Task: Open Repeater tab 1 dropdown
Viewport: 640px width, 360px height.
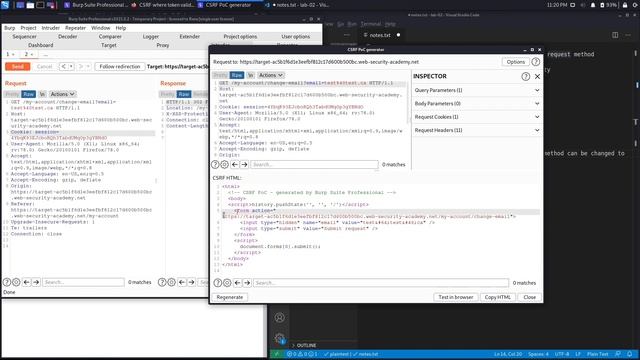Action: click(x=13, y=55)
